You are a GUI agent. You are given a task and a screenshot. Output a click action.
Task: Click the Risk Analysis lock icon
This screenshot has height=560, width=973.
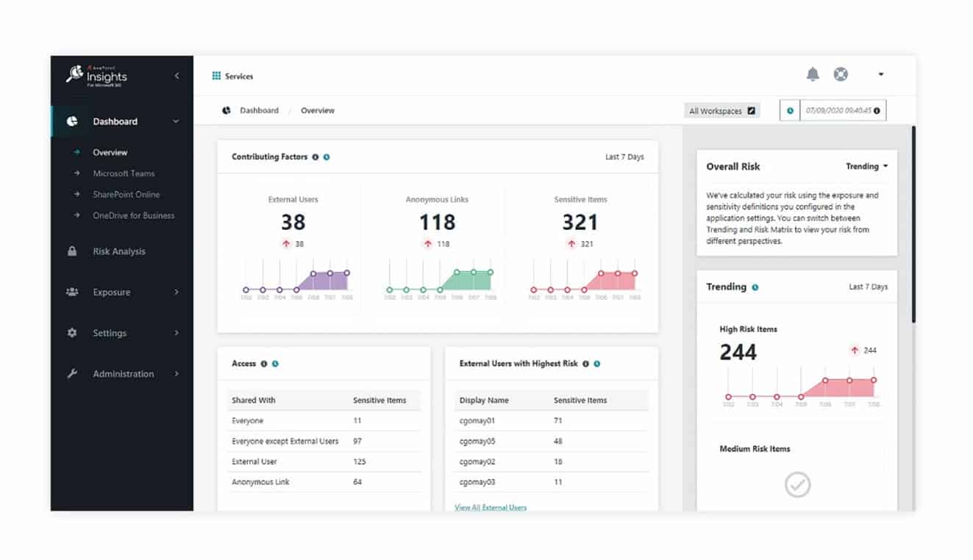coord(72,251)
